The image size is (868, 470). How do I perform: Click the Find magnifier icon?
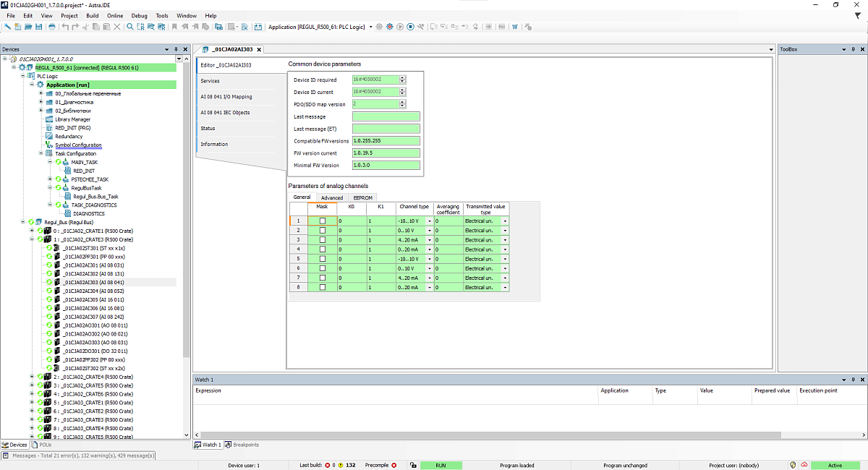coord(130,27)
